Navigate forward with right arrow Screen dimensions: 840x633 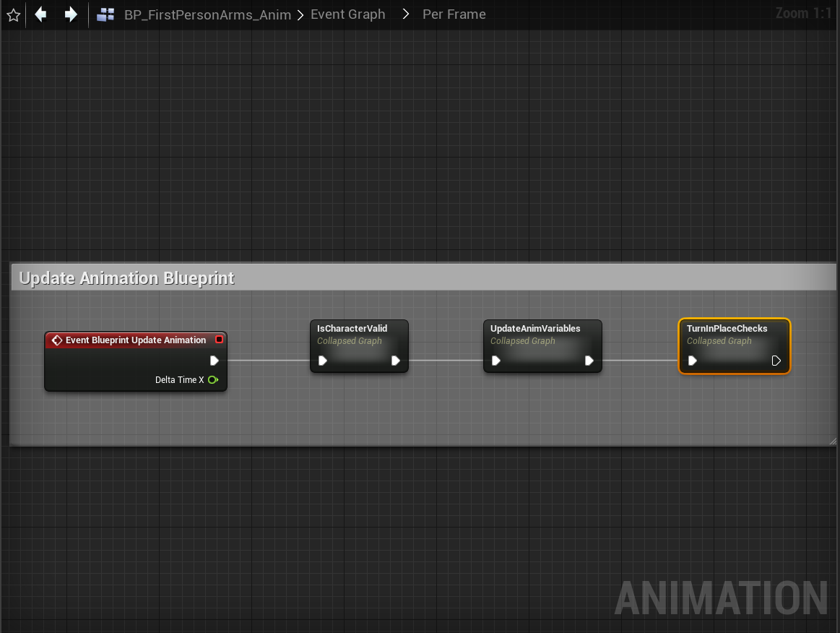point(71,14)
